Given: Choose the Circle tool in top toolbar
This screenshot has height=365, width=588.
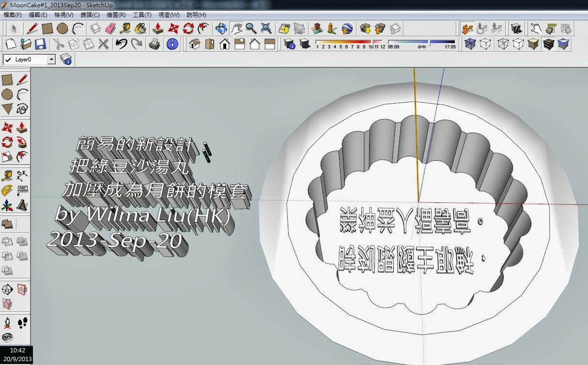Looking at the screenshot, I should 62,29.
